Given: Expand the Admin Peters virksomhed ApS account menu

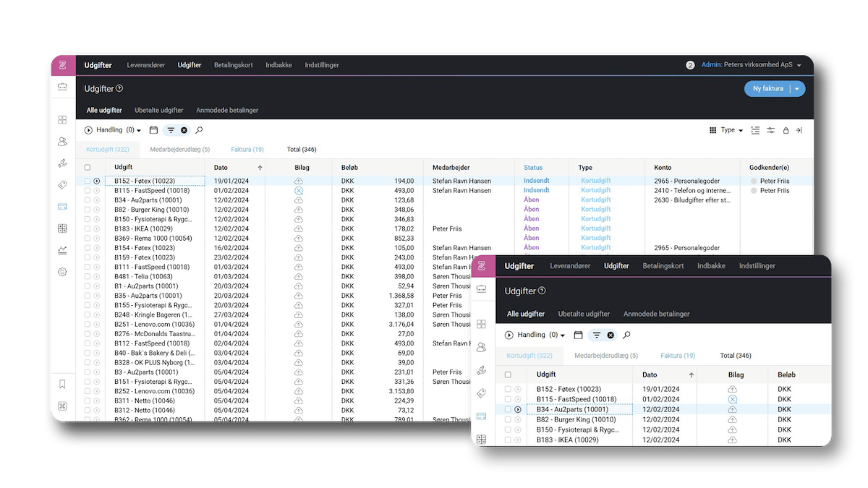Looking at the screenshot, I should pyautogui.click(x=752, y=65).
